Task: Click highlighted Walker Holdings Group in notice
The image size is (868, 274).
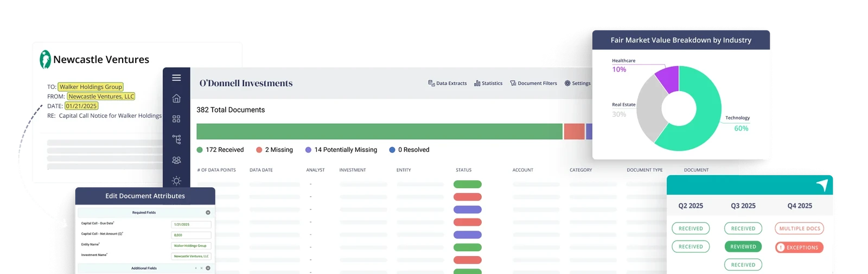Action: (91, 87)
